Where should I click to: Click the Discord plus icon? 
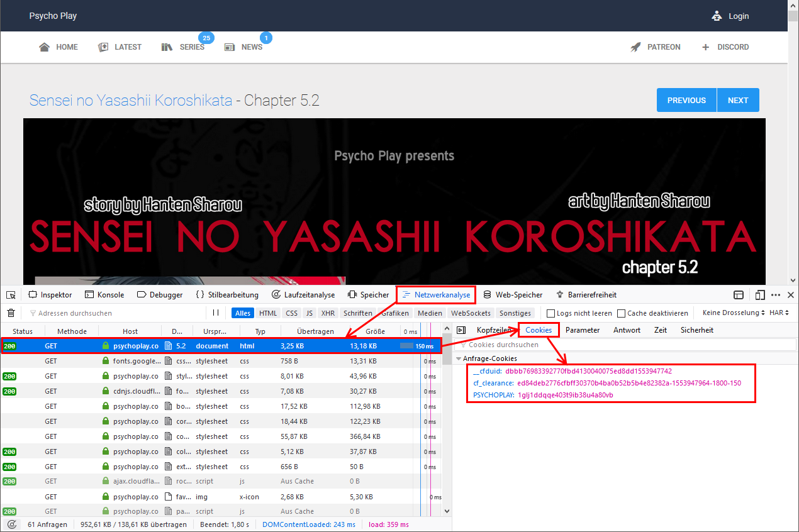coord(705,47)
